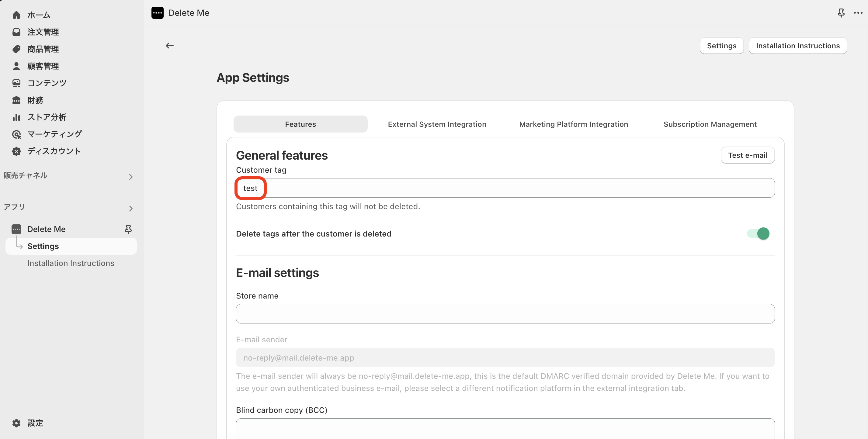
Task: Open 商品管理 label in sidebar
Action: click(x=43, y=49)
